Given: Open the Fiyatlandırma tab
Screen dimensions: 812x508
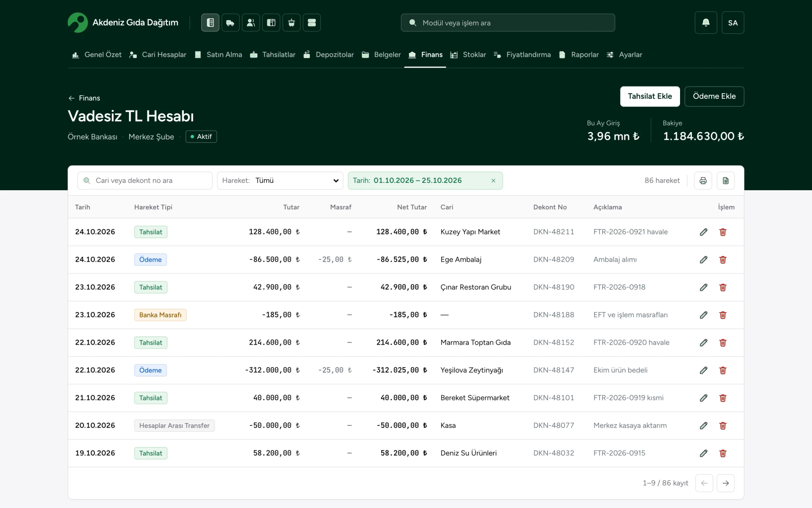Looking at the screenshot, I should 522,55.
